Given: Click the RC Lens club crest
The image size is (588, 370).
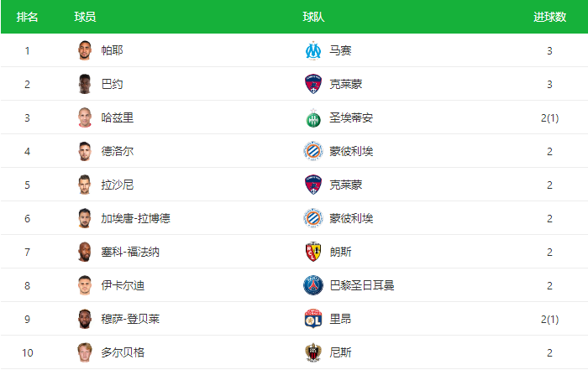Looking at the screenshot, I should coord(313,252).
